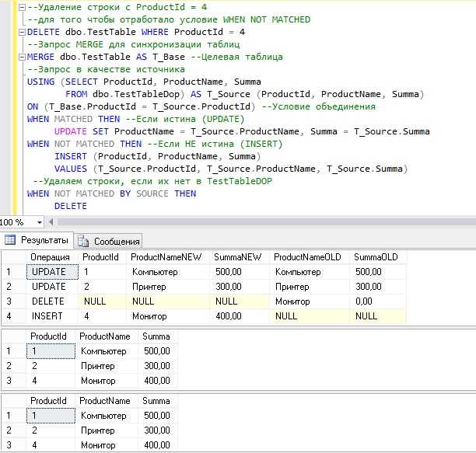Click the Монитор cell in DELETE row
476x453 pixels.
309,301
